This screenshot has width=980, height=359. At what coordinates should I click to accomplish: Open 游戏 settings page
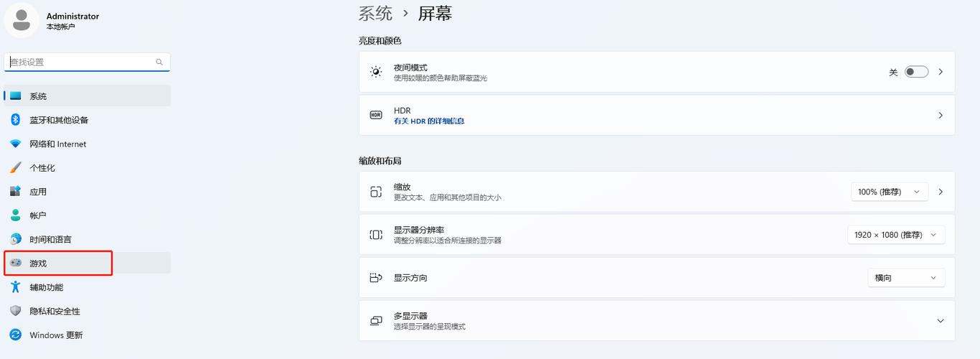coord(88,264)
